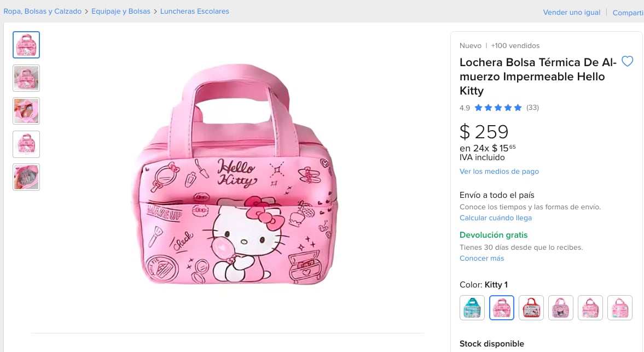Choose the red Hello Kitty bag variant
The width and height of the screenshot is (644, 352).
(531, 308)
